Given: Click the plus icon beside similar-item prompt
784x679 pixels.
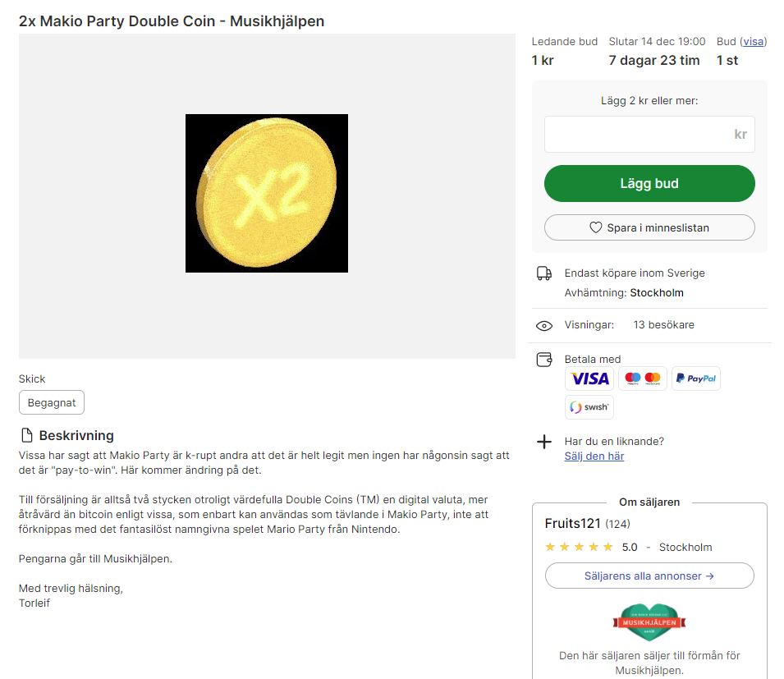Looking at the screenshot, I should click(x=543, y=442).
